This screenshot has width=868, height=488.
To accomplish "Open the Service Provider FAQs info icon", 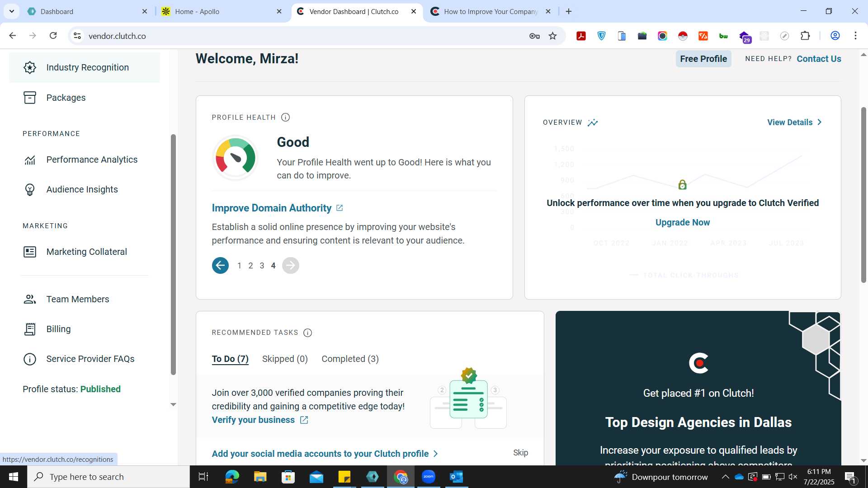I will pyautogui.click(x=30, y=359).
